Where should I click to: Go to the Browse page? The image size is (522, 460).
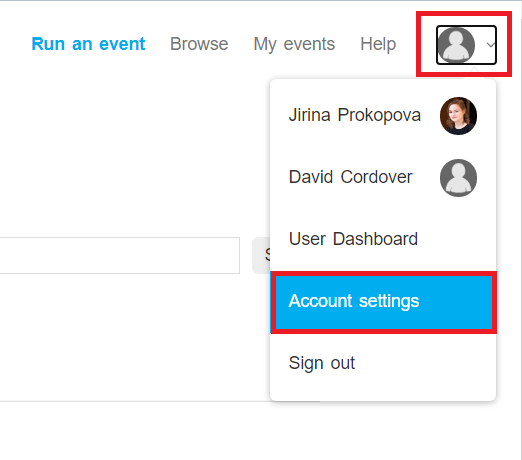pyautogui.click(x=199, y=44)
